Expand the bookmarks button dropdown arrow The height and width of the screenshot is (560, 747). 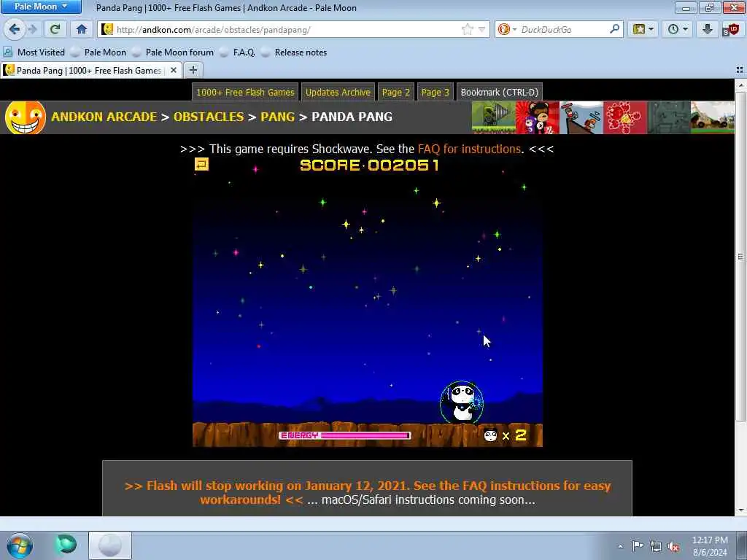(x=651, y=29)
